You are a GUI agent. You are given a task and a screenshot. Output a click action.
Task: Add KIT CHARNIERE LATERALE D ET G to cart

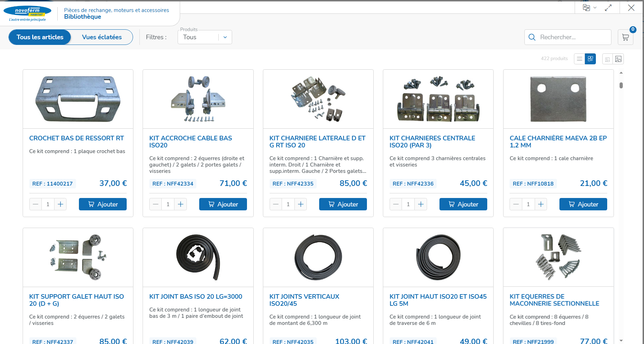click(343, 204)
